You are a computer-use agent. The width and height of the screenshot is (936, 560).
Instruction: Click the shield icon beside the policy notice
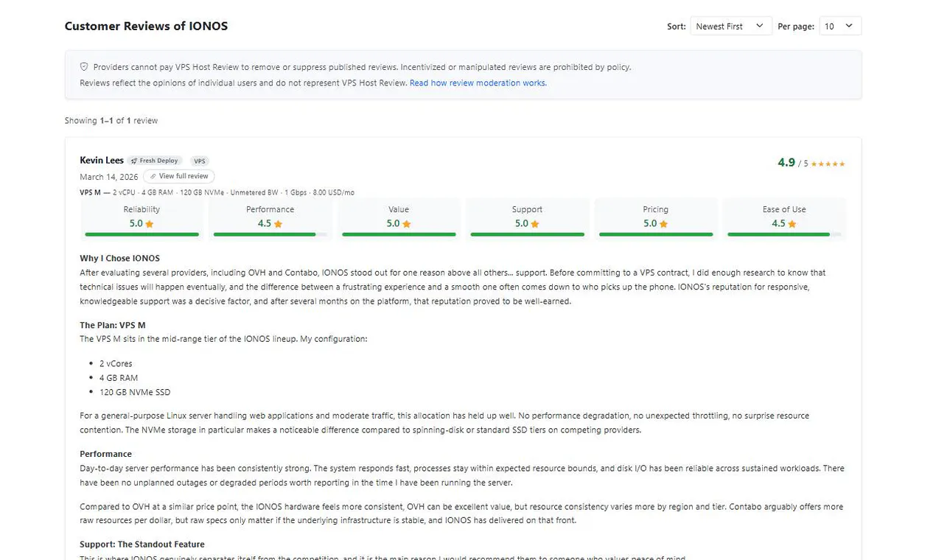tap(84, 67)
